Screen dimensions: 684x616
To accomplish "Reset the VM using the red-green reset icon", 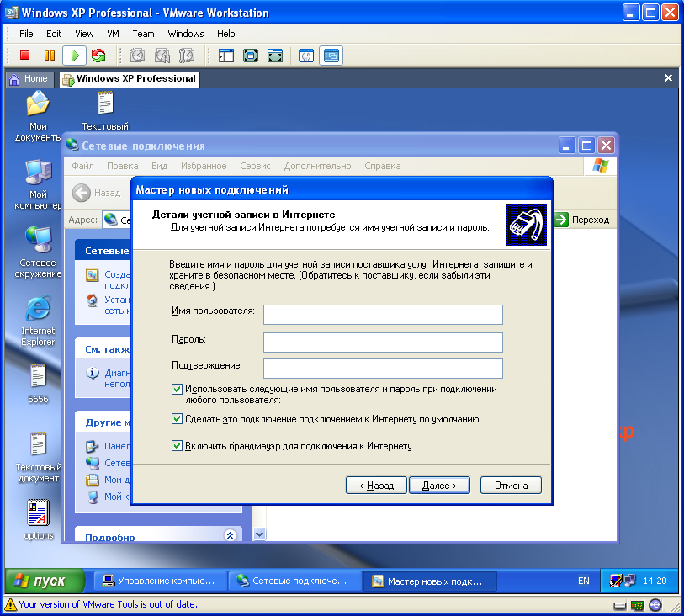I will [x=98, y=56].
